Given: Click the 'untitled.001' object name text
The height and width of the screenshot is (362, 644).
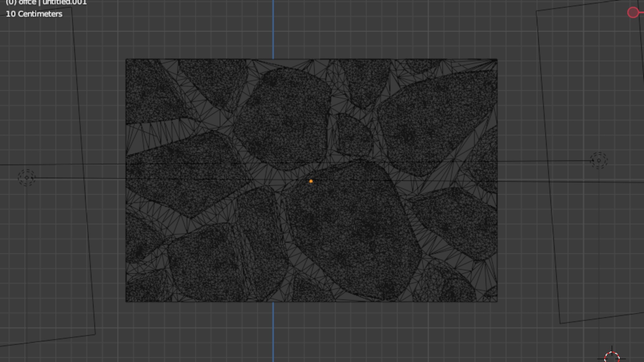Looking at the screenshot, I should (64, 3).
